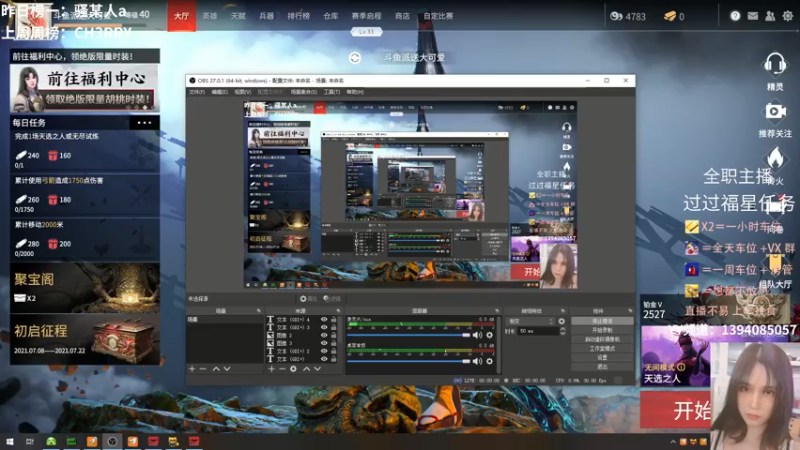Show hidden tray icons chevron
Image resolution: width=800 pixels, height=450 pixels.
tap(673, 442)
